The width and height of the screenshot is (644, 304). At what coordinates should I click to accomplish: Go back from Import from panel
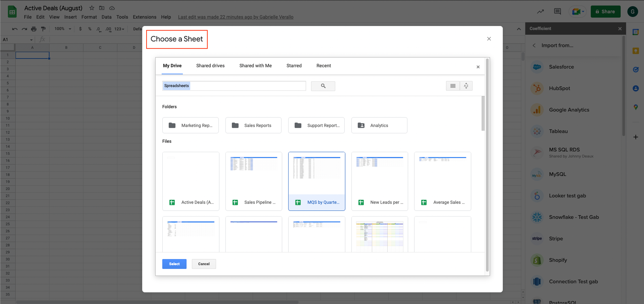click(x=534, y=45)
